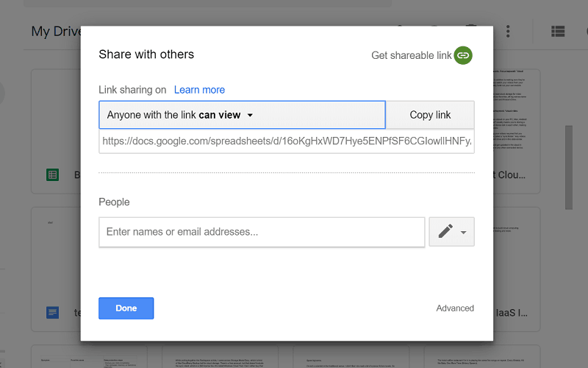Click the Drive page vertical scrollbar
This screenshot has height=368, width=588.
pyautogui.click(x=569, y=168)
